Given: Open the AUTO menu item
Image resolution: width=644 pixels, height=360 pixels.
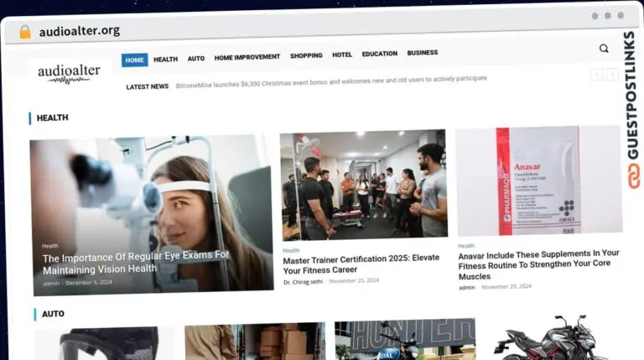Looking at the screenshot, I should [196, 59].
